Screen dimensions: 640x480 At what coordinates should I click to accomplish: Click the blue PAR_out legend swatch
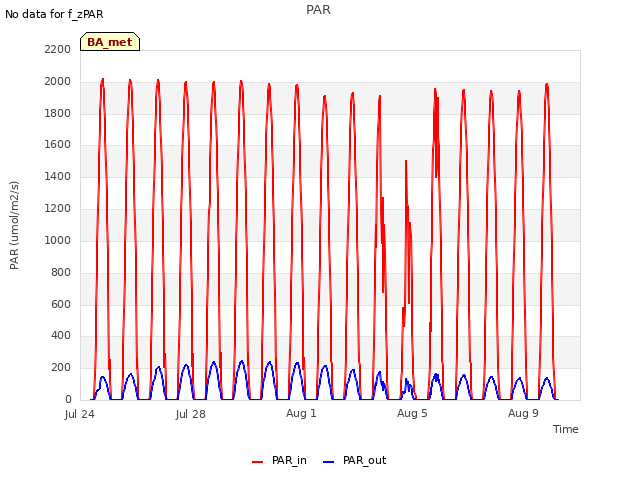(329, 462)
